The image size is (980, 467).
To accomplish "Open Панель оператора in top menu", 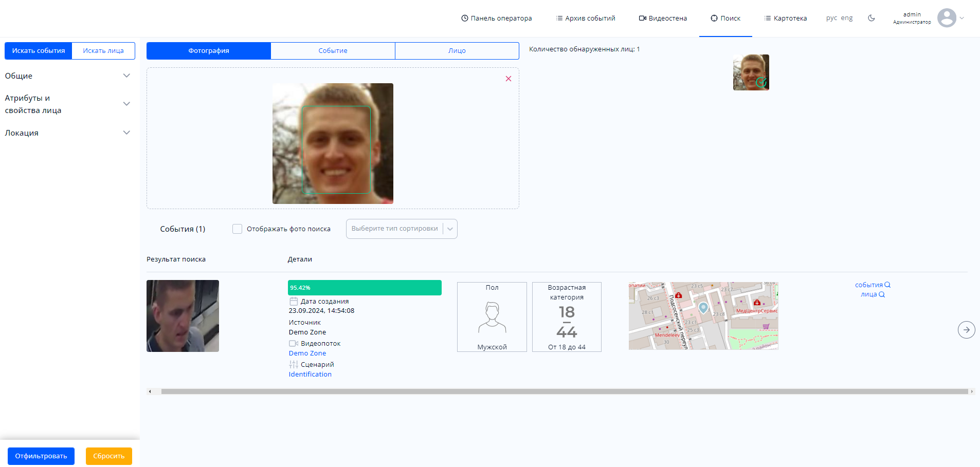I will [x=497, y=18].
